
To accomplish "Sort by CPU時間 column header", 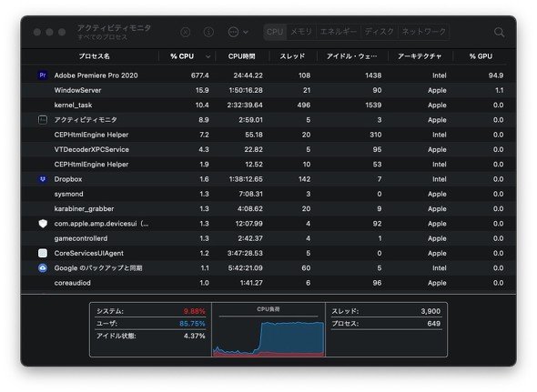I will tap(242, 56).
